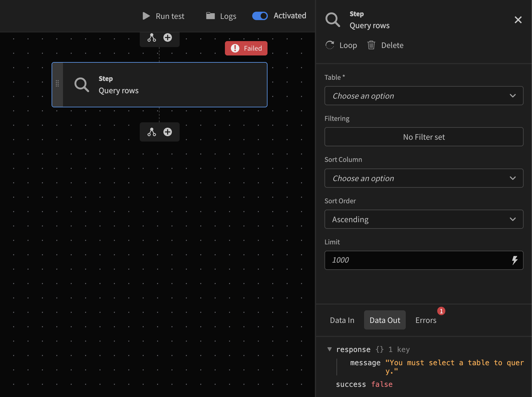Click the No Filter set button
The image size is (532, 397).
point(424,137)
